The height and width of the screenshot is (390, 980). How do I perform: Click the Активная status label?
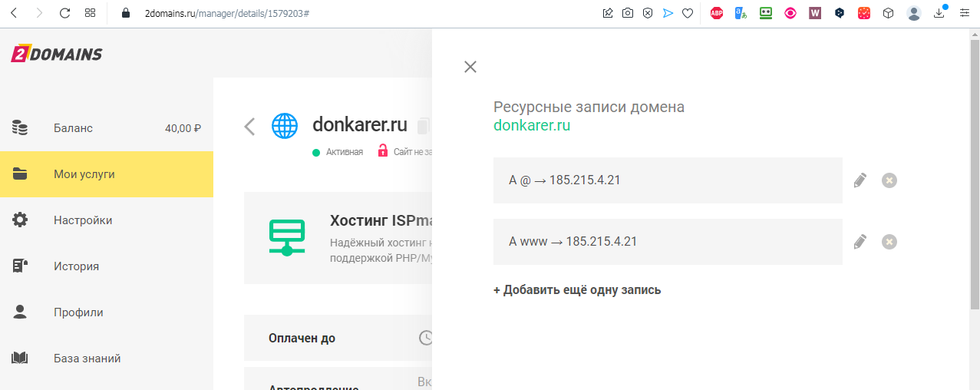[344, 152]
